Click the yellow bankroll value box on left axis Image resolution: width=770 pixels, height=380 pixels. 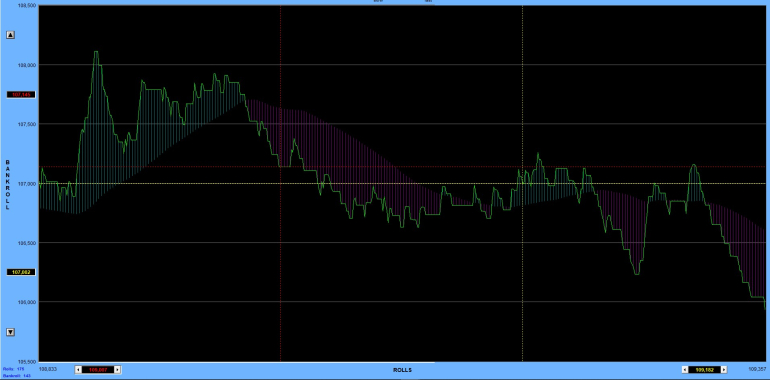click(21, 272)
